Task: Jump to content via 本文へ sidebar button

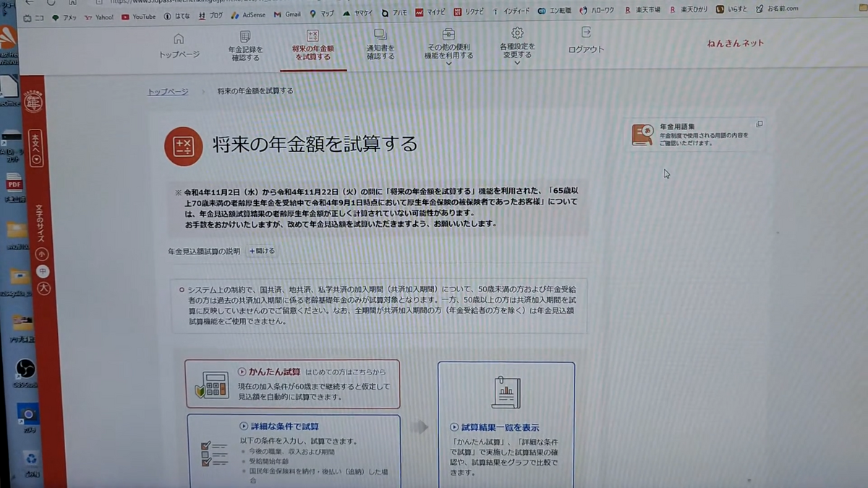Action: click(35, 148)
